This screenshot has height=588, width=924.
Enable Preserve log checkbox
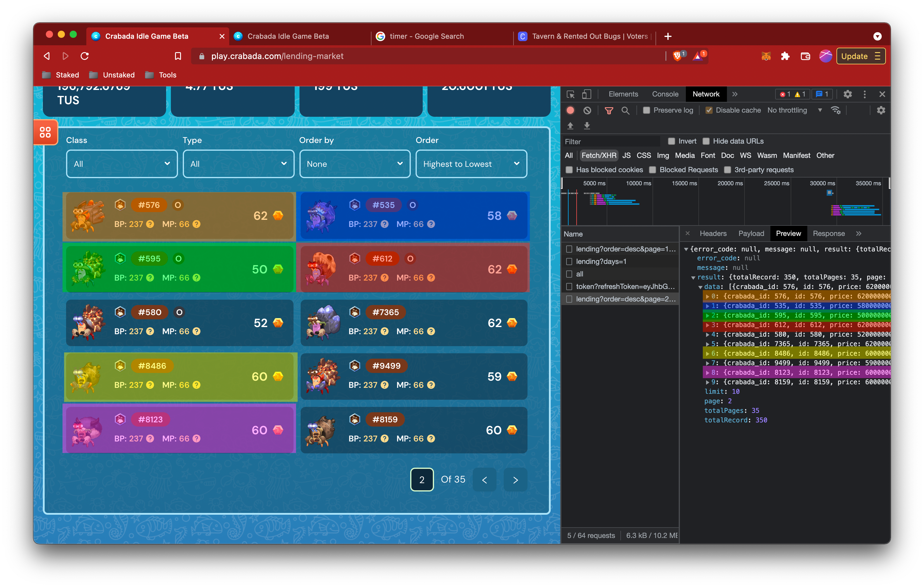pos(647,111)
